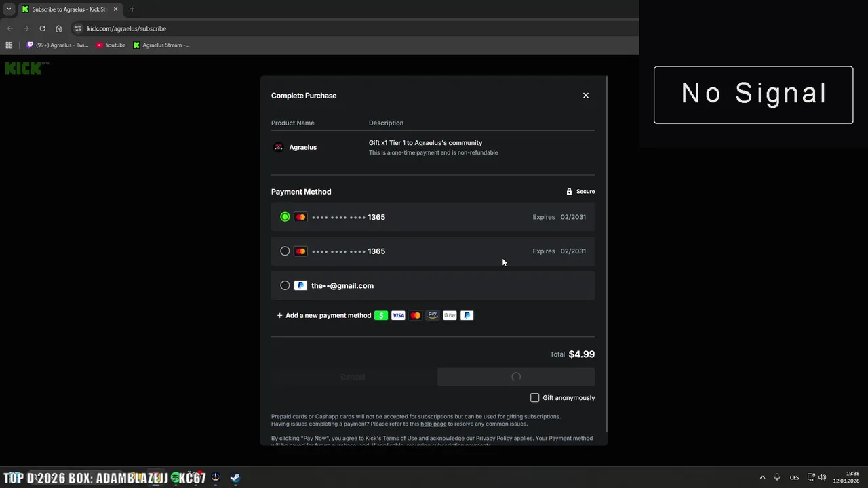Viewport: 868px width, 488px height.
Task: Open the Agraelus Twitch bookmark
Action: [58, 45]
